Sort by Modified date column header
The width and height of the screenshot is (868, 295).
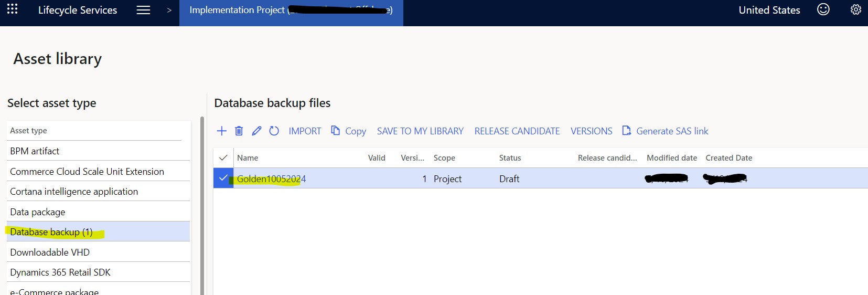pos(672,158)
